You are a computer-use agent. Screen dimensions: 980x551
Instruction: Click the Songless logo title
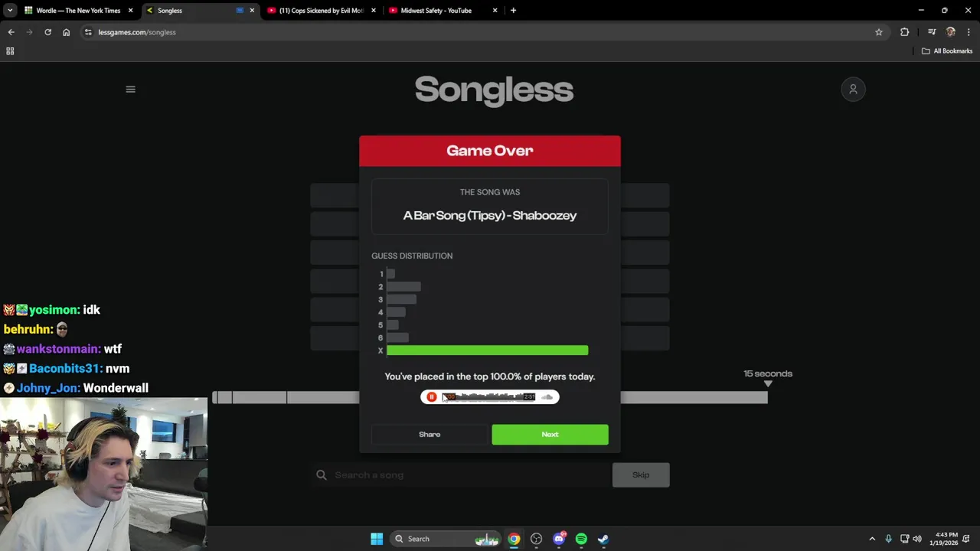(494, 90)
